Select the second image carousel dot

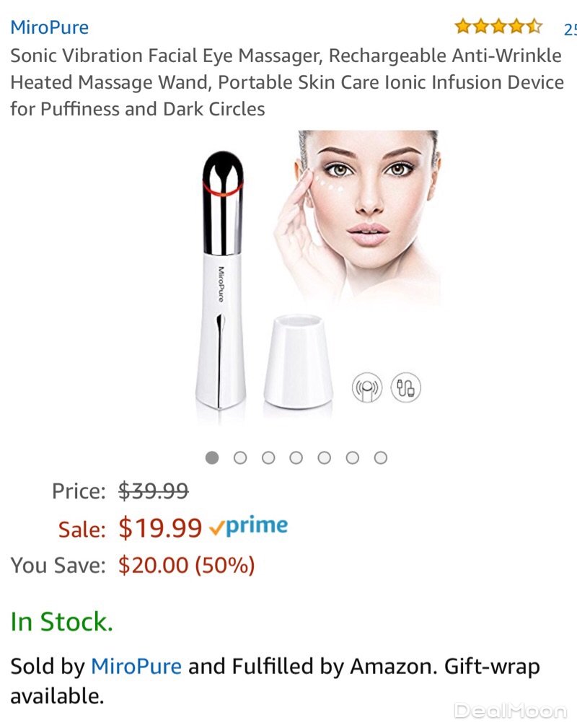pyautogui.click(x=240, y=457)
